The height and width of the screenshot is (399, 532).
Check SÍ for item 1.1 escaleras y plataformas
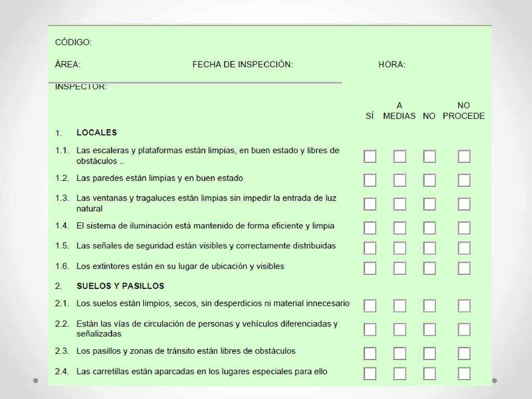370,156
